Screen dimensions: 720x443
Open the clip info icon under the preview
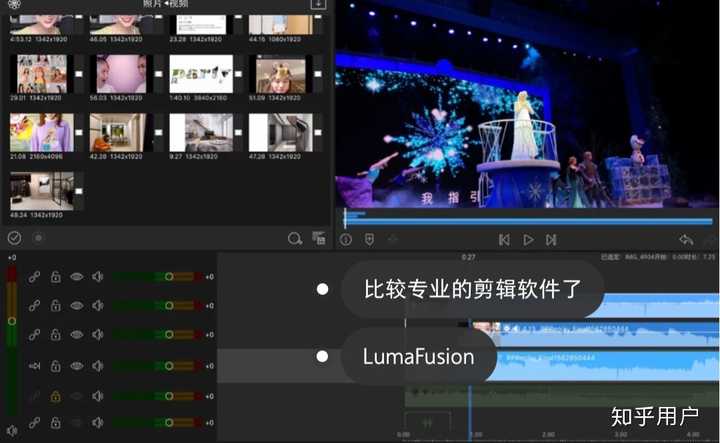(346, 239)
